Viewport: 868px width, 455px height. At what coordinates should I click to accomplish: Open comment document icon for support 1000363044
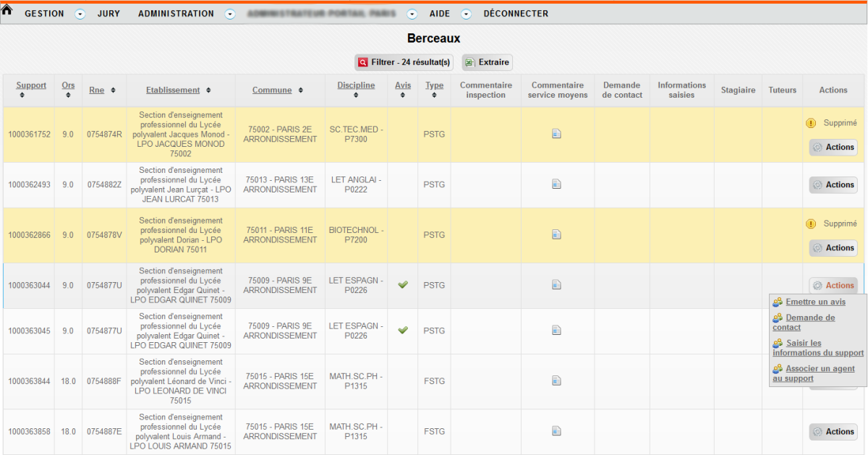point(556,285)
